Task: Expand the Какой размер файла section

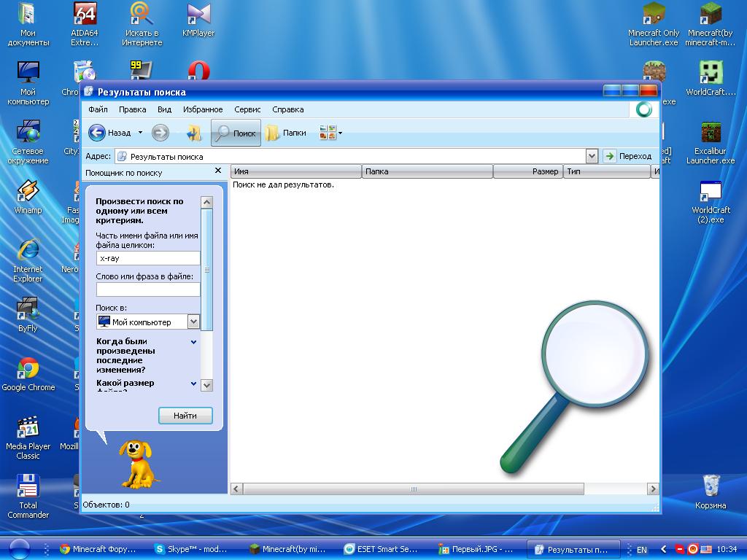Action: pyautogui.click(x=193, y=384)
